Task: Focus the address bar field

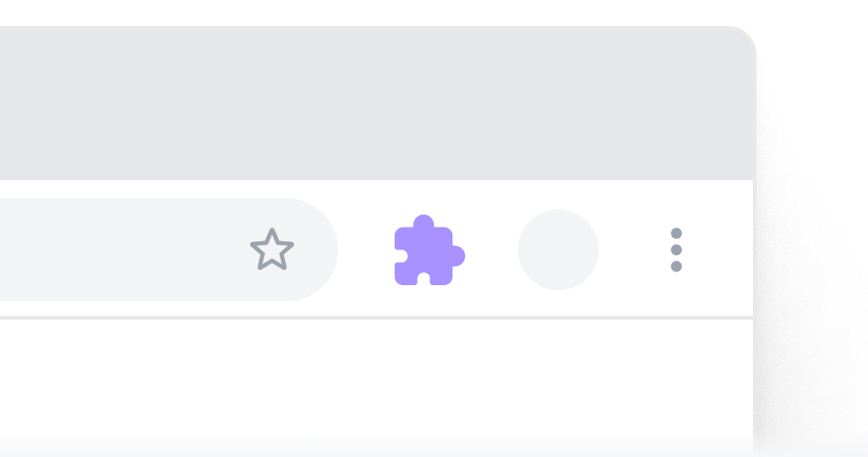Action: pos(169,250)
